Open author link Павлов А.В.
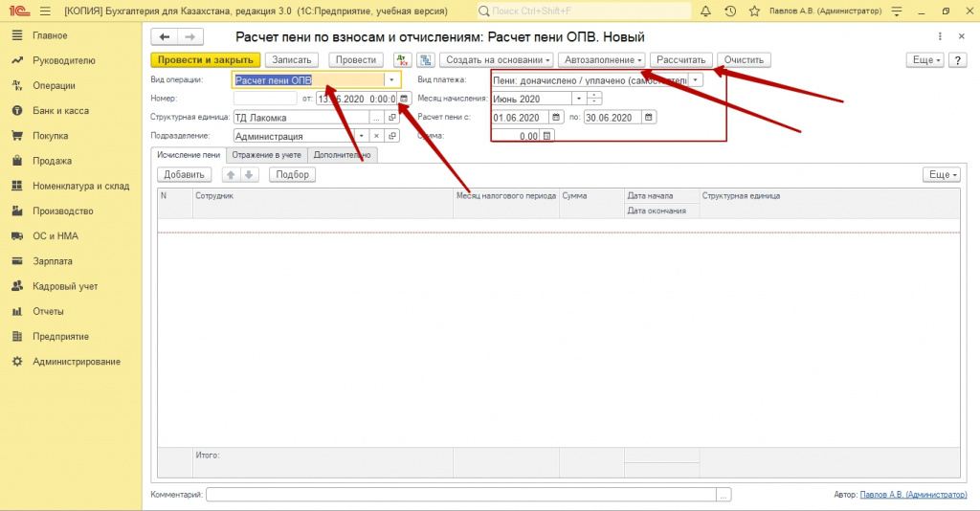The height and width of the screenshot is (511, 980). click(913, 495)
